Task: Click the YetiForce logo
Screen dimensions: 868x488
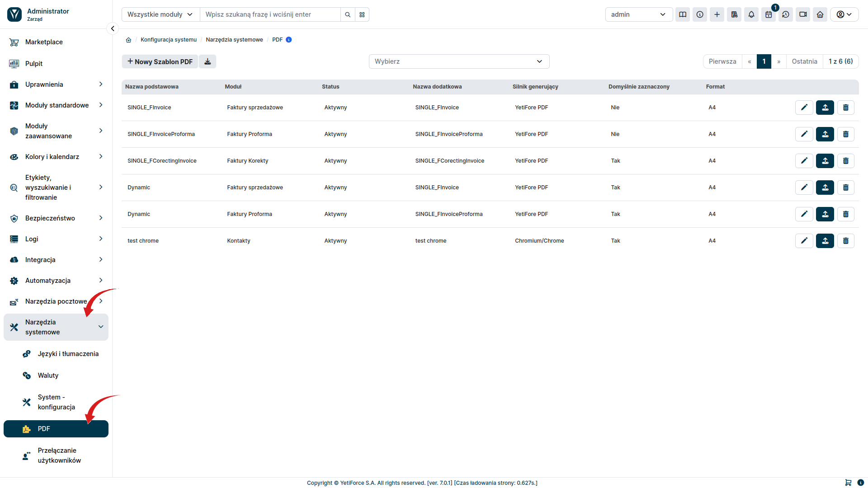Action: (14, 14)
